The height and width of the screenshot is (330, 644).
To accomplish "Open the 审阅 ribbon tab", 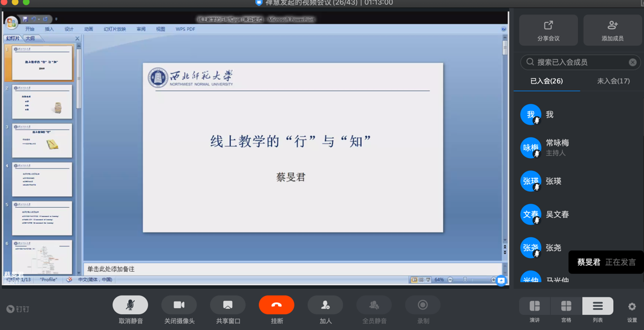I will 141,29.
